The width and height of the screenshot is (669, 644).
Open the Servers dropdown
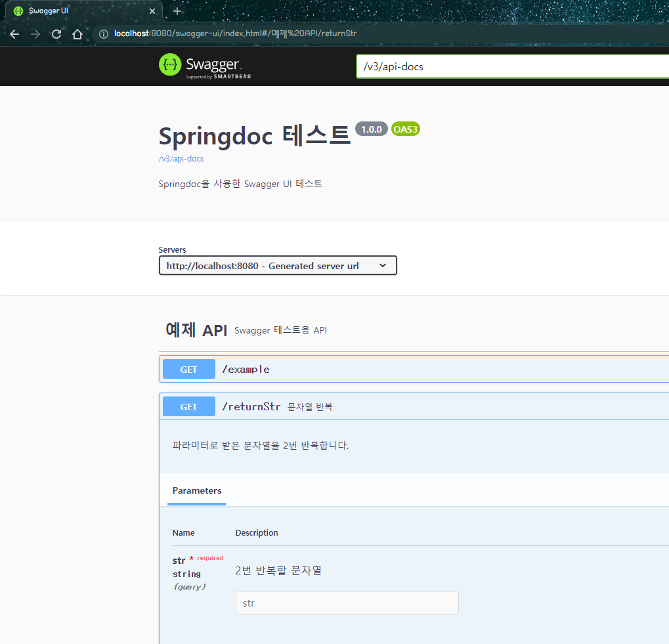(278, 266)
